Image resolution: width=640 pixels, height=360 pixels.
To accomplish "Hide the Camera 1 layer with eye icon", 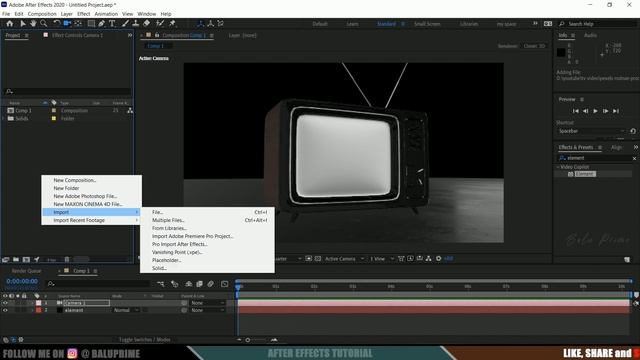I will pos(5,303).
